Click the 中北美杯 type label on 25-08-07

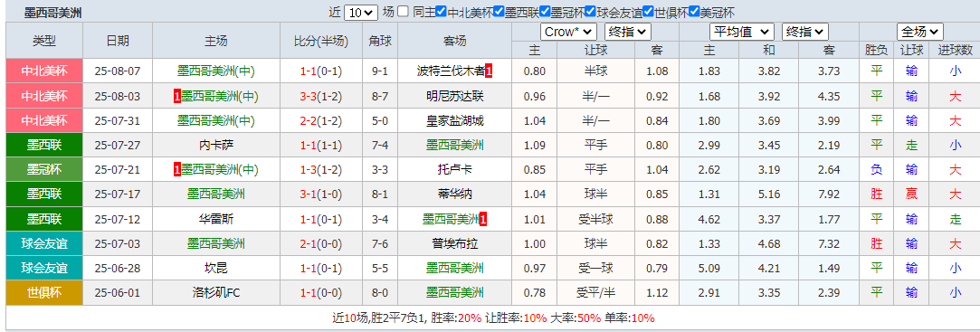[x=43, y=71]
